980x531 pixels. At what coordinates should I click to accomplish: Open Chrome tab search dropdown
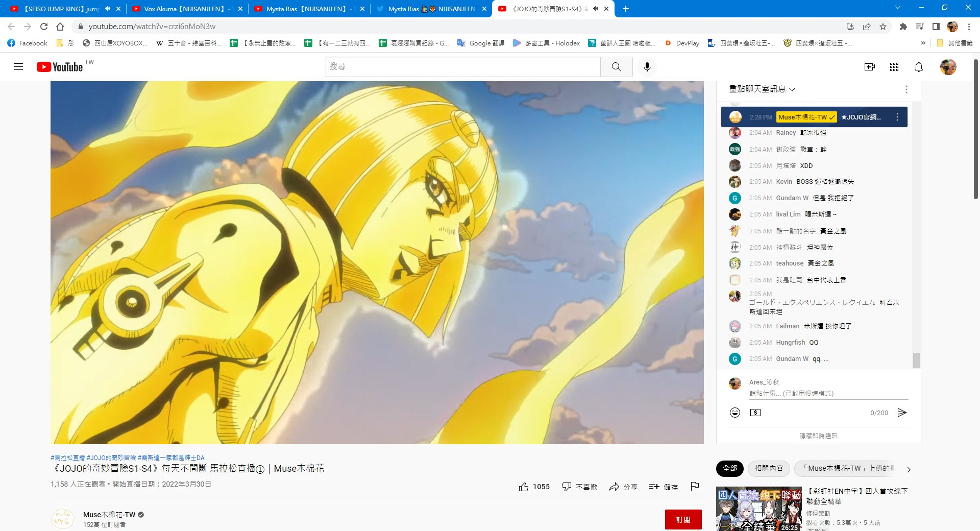pos(898,8)
